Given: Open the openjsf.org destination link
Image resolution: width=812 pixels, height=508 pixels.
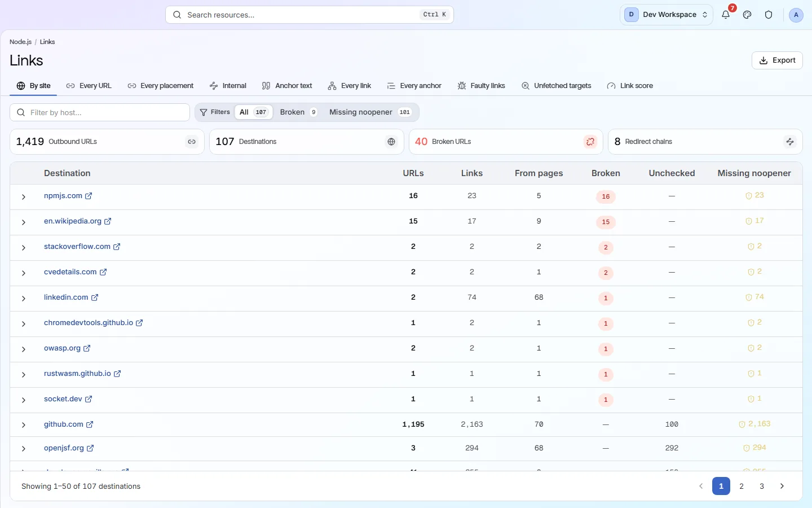Looking at the screenshot, I should 64,448.
